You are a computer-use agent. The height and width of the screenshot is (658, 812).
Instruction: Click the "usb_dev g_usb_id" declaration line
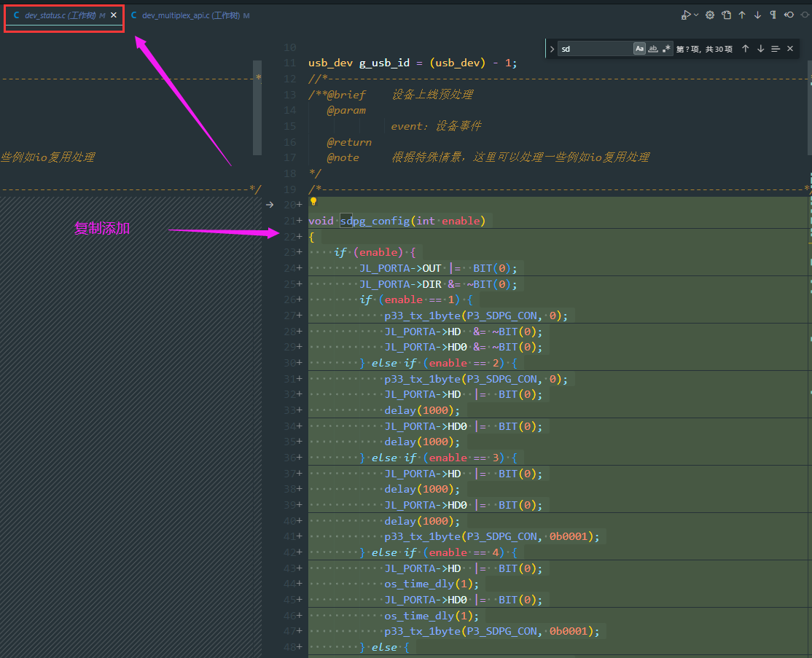tap(413, 63)
